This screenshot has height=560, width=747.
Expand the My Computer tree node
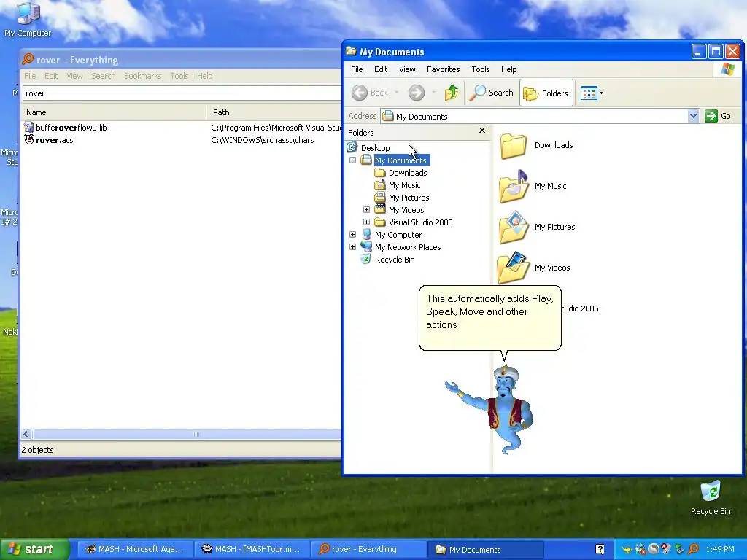352,234
